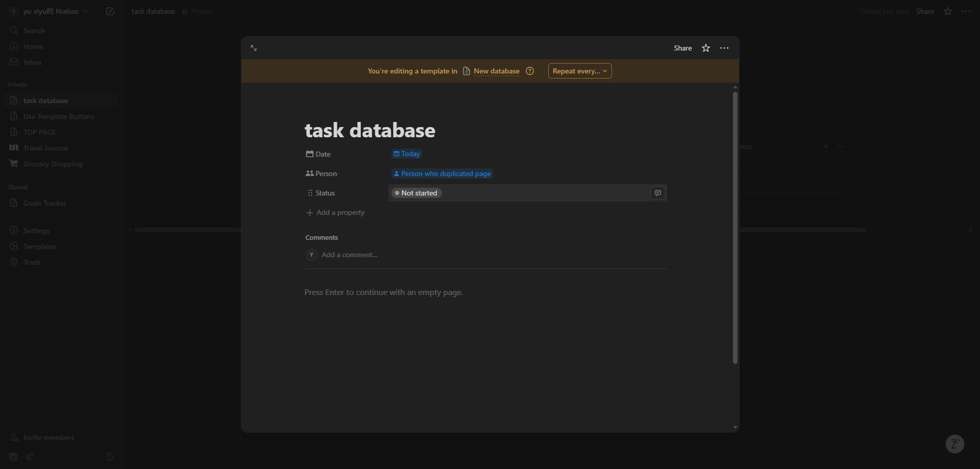Open modal three-dots more menu
Image resolution: width=980 pixels, height=469 pixels.
click(724, 48)
